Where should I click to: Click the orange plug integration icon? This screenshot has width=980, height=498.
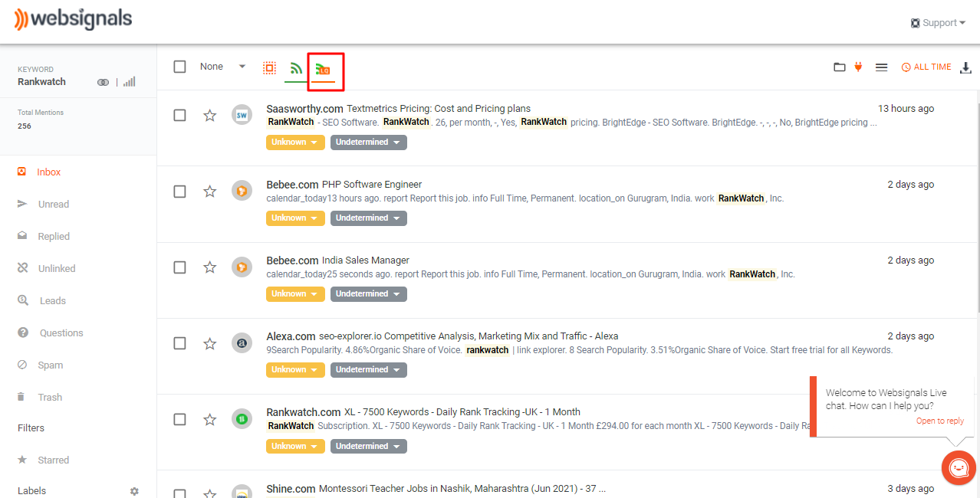pyautogui.click(x=858, y=67)
